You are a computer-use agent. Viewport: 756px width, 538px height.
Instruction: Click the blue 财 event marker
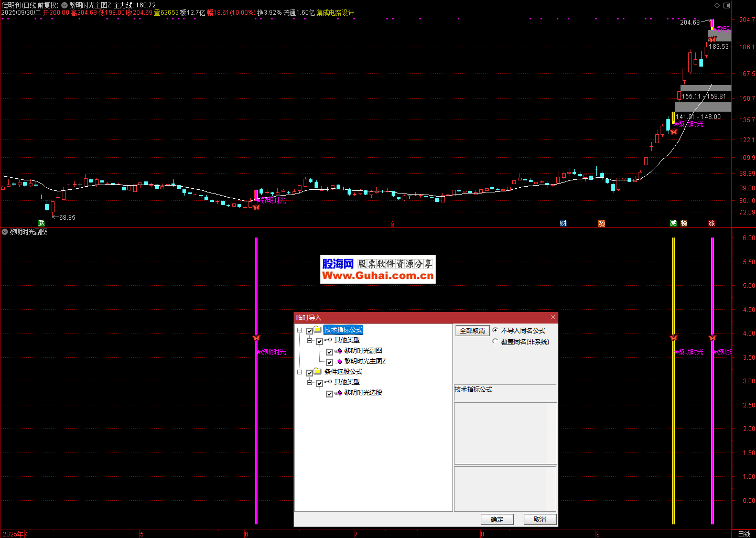[563, 223]
